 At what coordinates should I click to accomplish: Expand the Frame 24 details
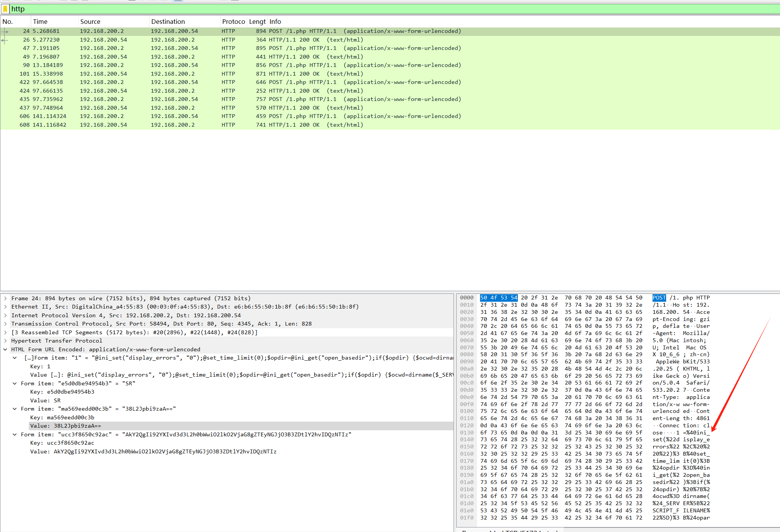[x=5, y=298]
